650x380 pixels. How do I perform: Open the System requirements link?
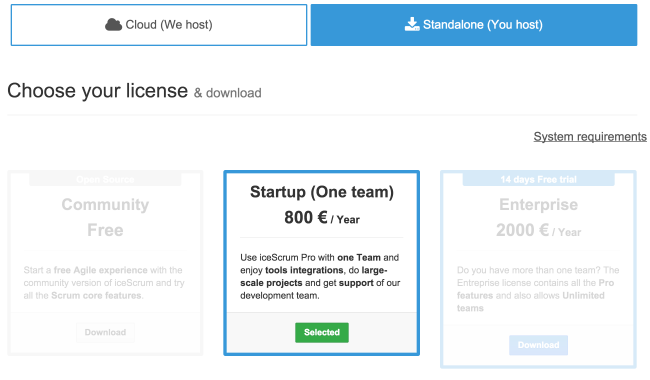pos(590,136)
